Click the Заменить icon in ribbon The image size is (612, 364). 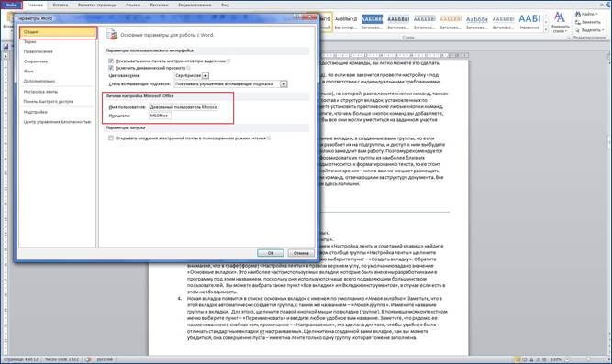click(578, 22)
